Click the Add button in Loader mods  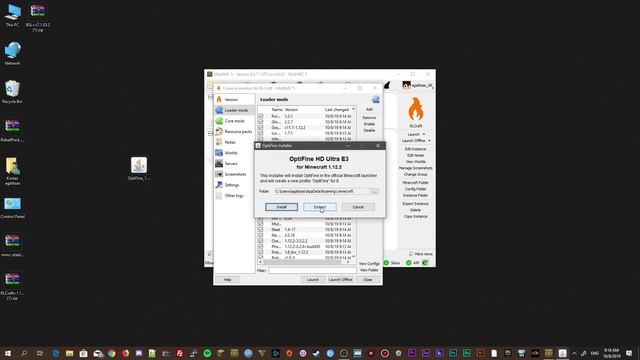point(369,109)
